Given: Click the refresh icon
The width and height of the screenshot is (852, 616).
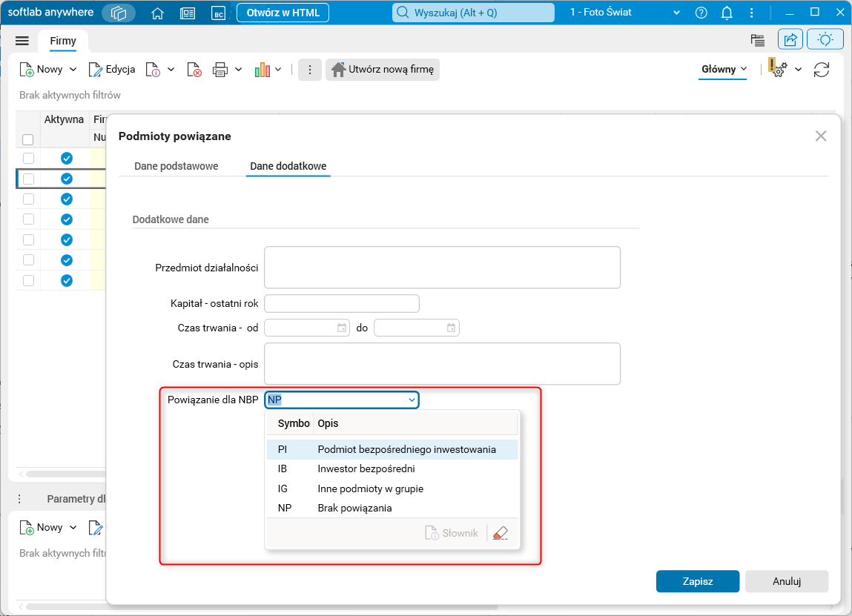Looking at the screenshot, I should (822, 70).
